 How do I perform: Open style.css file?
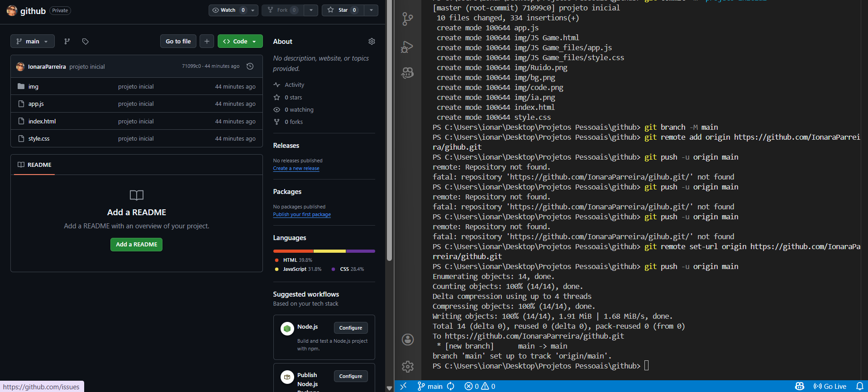tap(39, 139)
